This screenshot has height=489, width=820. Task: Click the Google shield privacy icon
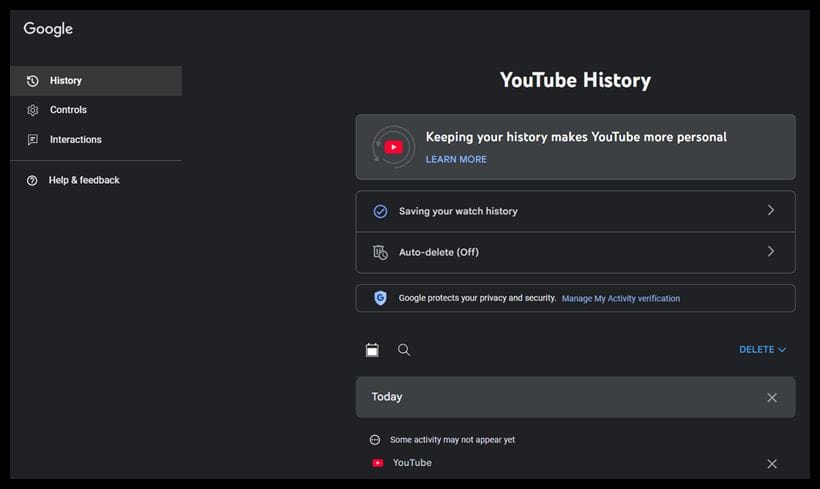[x=380, y=298]
